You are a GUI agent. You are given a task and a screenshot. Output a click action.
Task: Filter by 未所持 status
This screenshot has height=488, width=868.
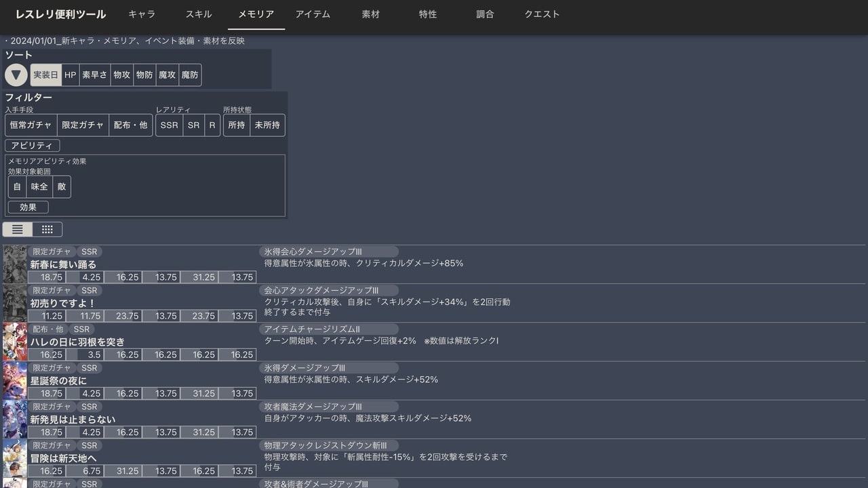[x=268, y=125]
